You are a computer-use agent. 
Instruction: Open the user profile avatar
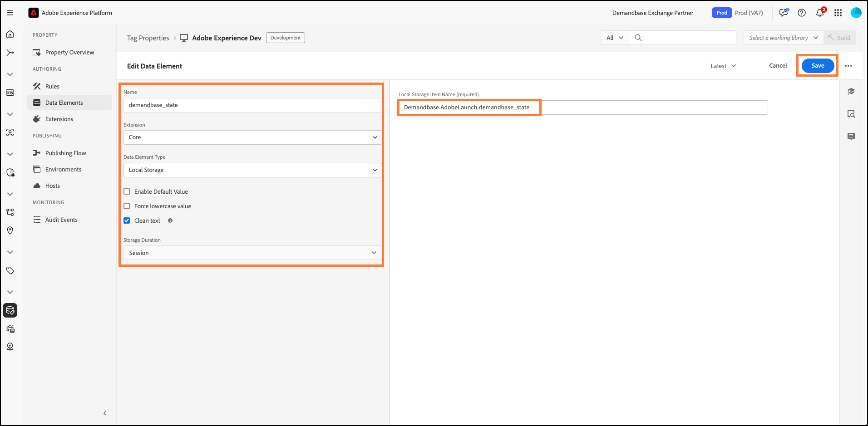(856, 13)
